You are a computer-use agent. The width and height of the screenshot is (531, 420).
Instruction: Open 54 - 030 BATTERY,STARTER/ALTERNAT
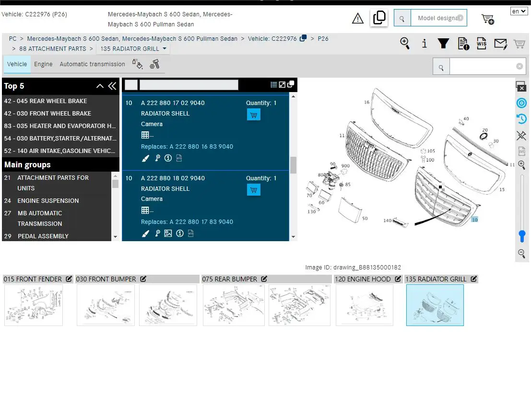click(60, 139)
